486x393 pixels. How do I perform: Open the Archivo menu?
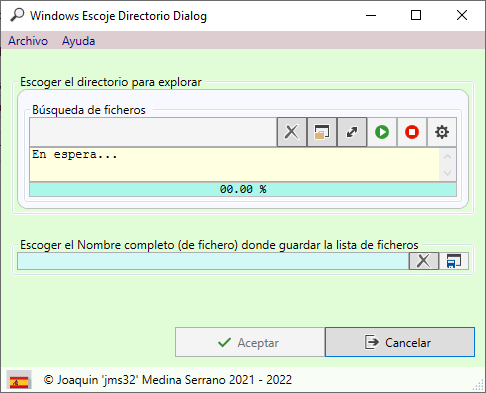(28, 41)
